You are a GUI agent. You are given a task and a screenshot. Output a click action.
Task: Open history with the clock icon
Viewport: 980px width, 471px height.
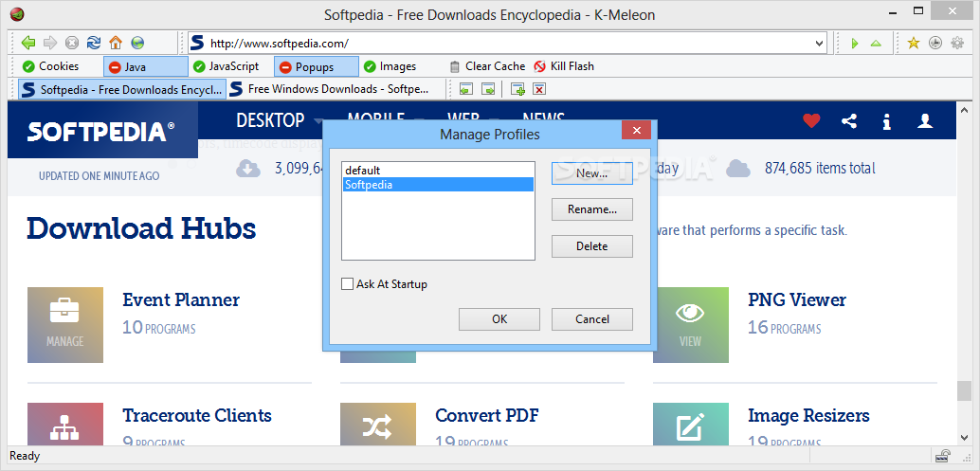click(935, 43)
